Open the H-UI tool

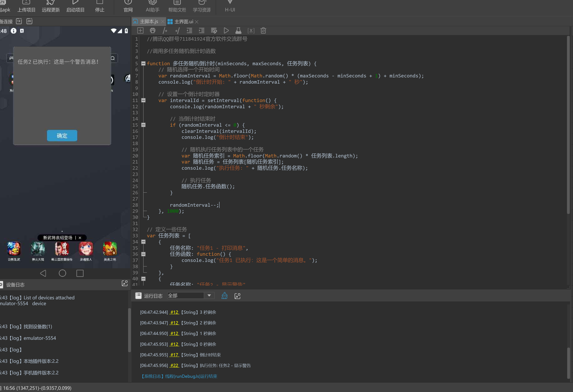tap(230, 7)
